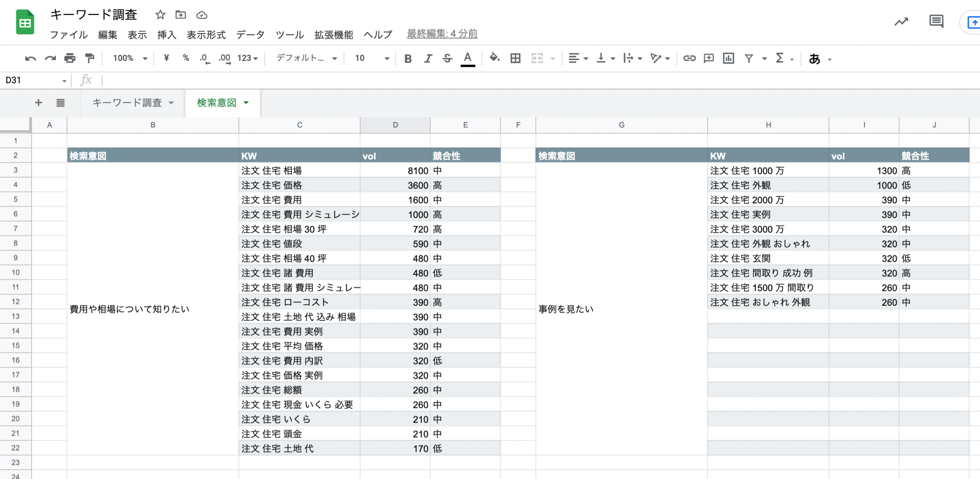Image resolution: width=980 pixels, height=479 pixels.
Task: Toggle strikethrough formatting
Action: (x=448, y=59)
